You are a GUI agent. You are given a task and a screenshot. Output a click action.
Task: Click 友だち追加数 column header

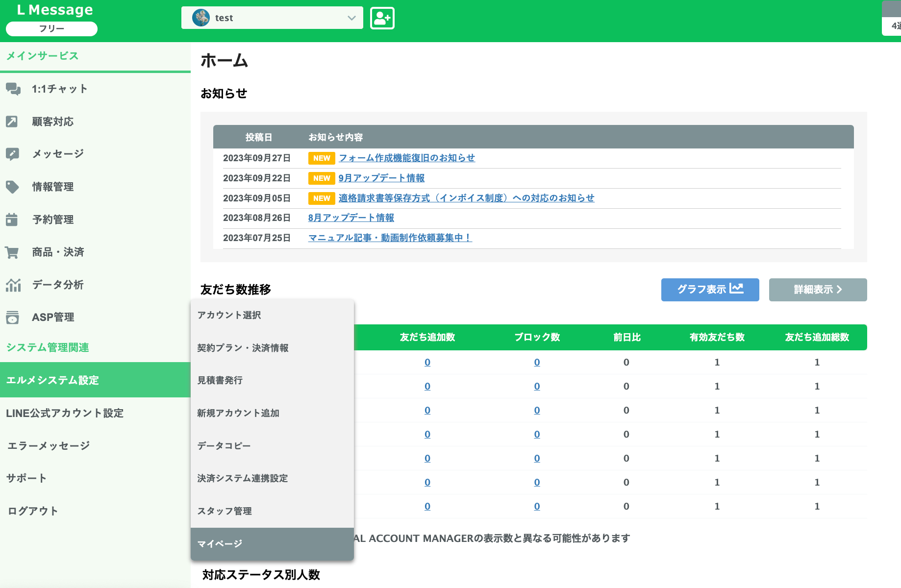point(427,337)
